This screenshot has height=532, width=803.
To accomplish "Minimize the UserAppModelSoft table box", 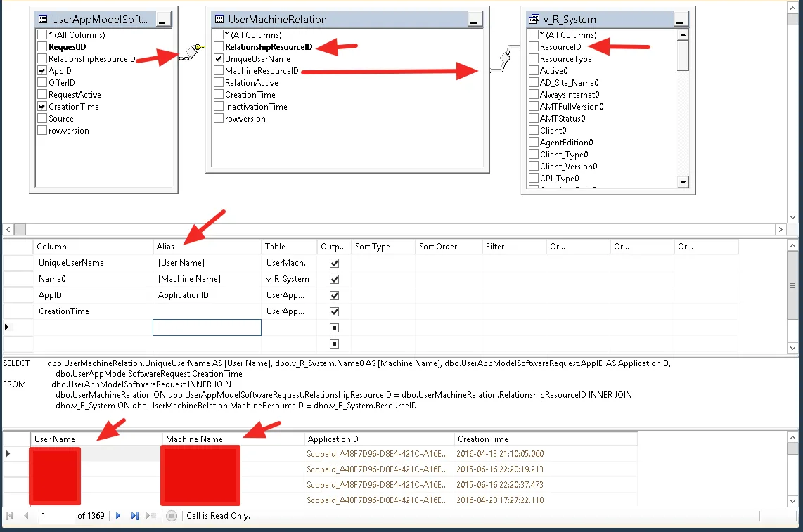I will 163,20.
